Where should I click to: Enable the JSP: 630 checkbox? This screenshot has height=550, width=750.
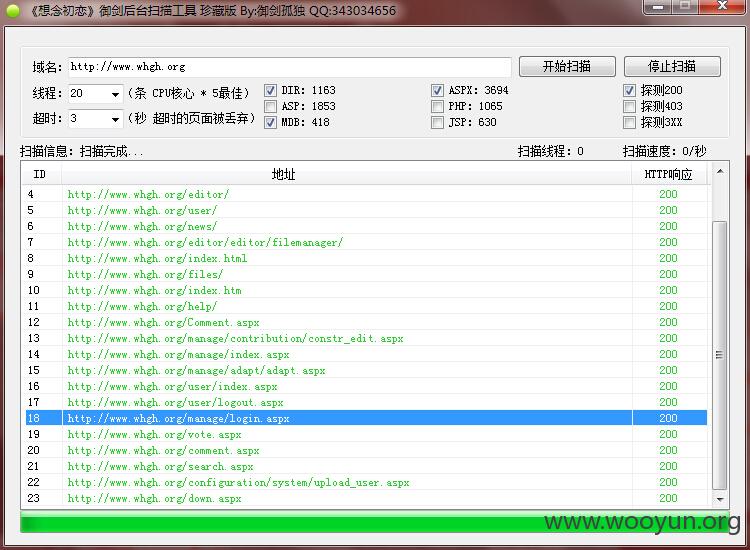click(x=437, y=122)
